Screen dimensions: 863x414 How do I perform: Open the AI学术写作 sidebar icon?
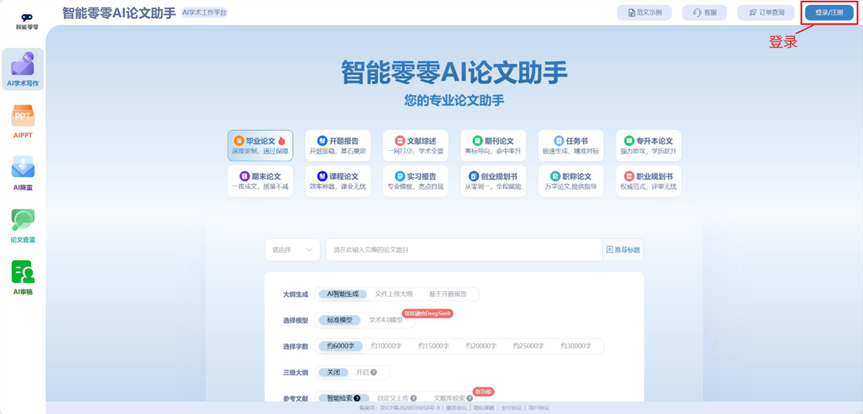(x=23, y=69)
